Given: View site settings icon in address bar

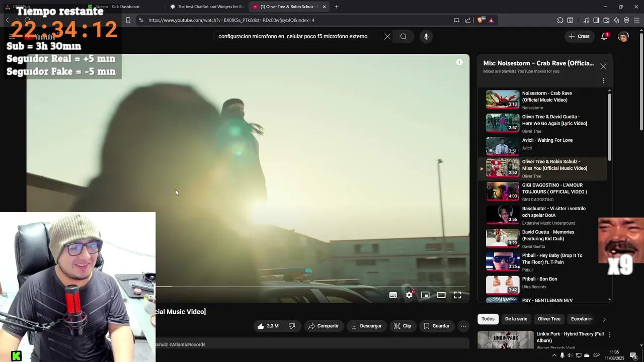Looking at the screenshot, I should coord(141,20).
